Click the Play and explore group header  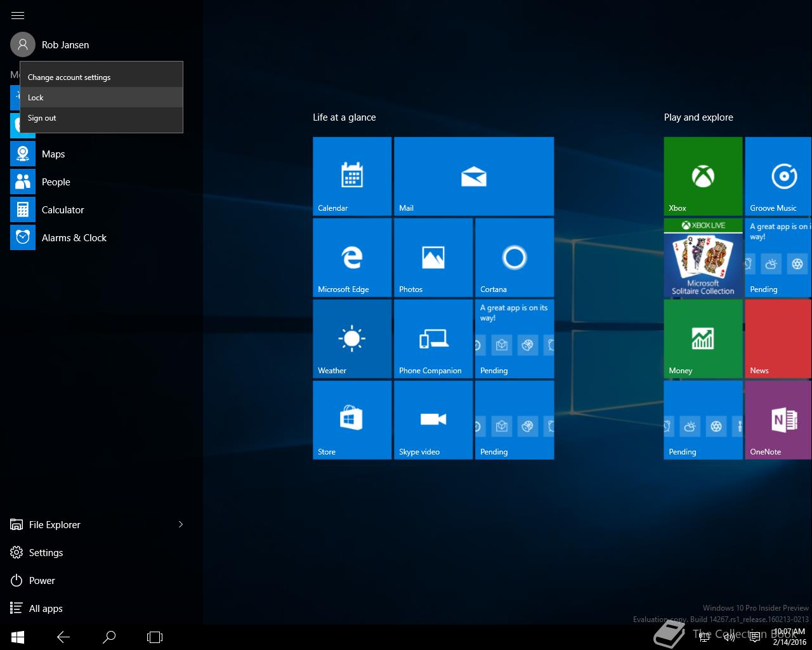[698, 117]
